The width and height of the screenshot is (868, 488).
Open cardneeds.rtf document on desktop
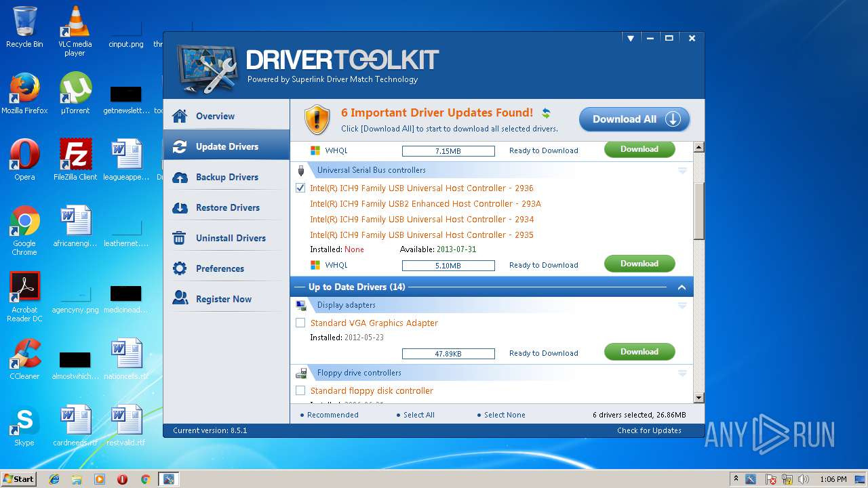coord(75,426)
